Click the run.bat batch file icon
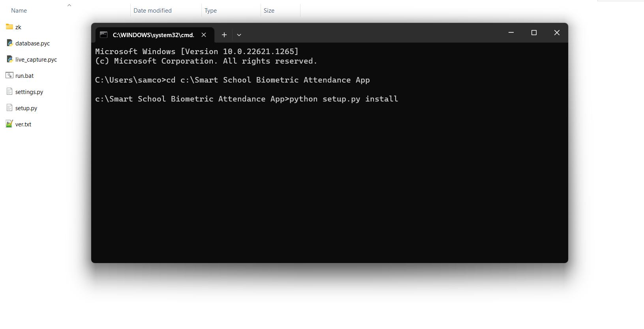 9,75
